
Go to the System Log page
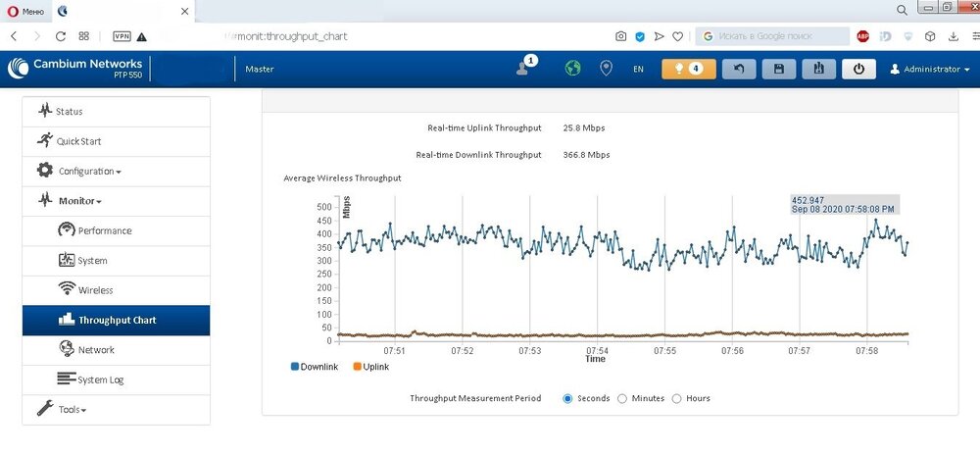(100, 379)
